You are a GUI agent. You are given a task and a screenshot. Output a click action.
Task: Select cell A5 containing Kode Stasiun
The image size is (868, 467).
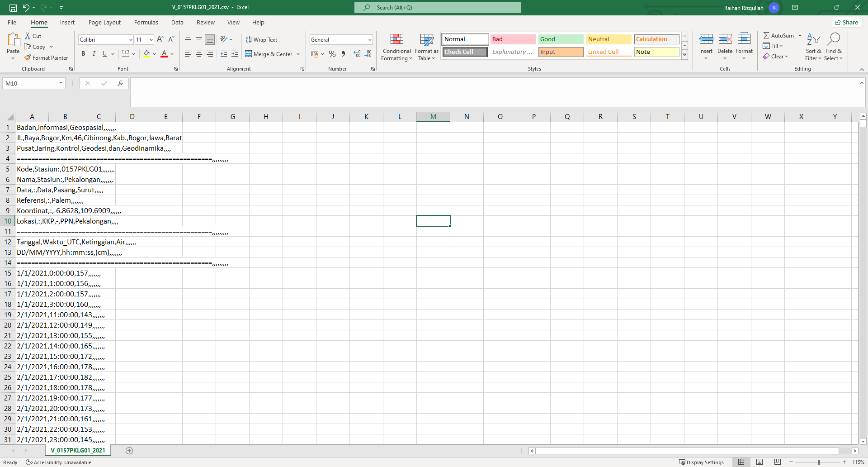tap(32, 169)
